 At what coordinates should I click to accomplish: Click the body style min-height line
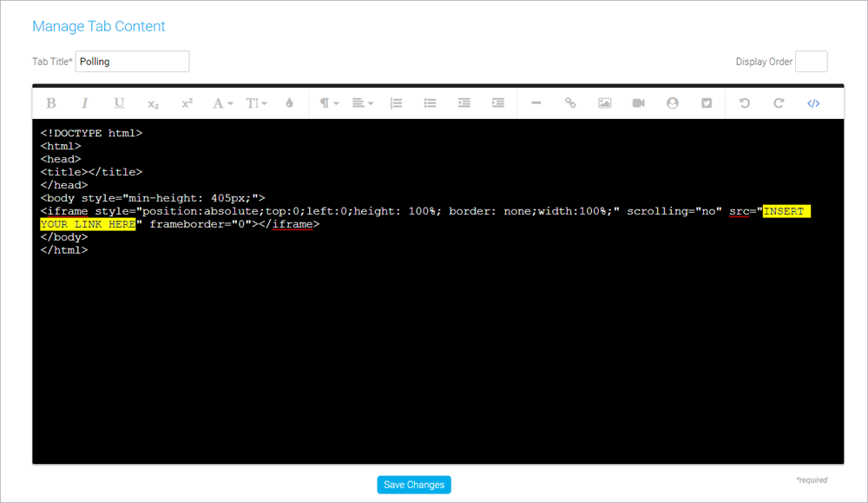[153, 198]
